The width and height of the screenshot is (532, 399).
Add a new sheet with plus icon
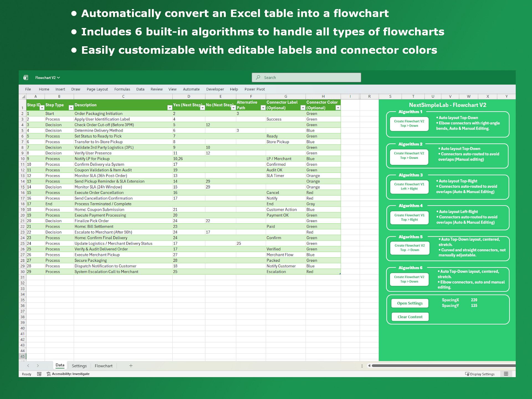click(x=131, y=366)
